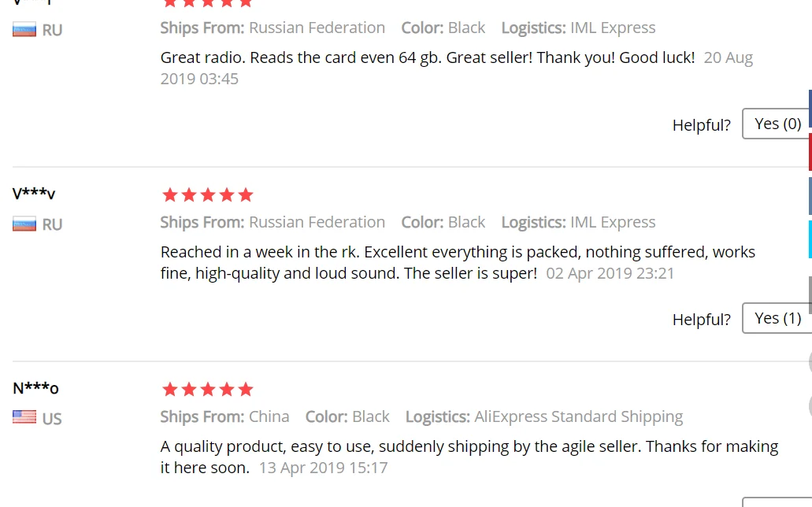
Task: Open reviewer N***o's username
Action: click(x=35, y=388)
